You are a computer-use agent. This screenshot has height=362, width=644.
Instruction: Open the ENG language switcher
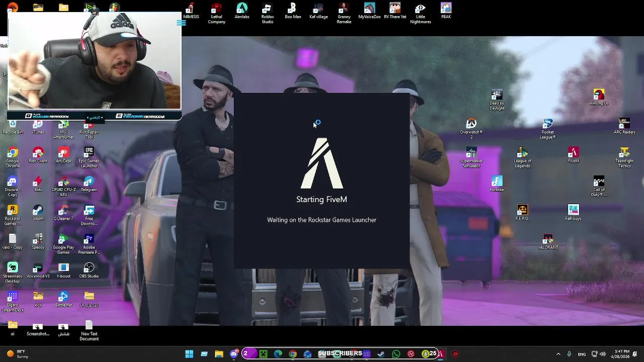pyautogui.click(x=582, y=354)
